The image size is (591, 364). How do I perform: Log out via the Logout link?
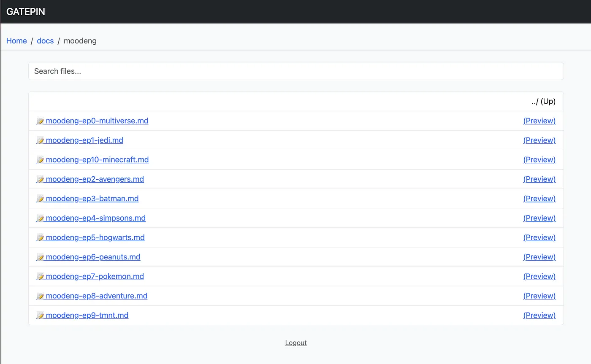(296, 342)
